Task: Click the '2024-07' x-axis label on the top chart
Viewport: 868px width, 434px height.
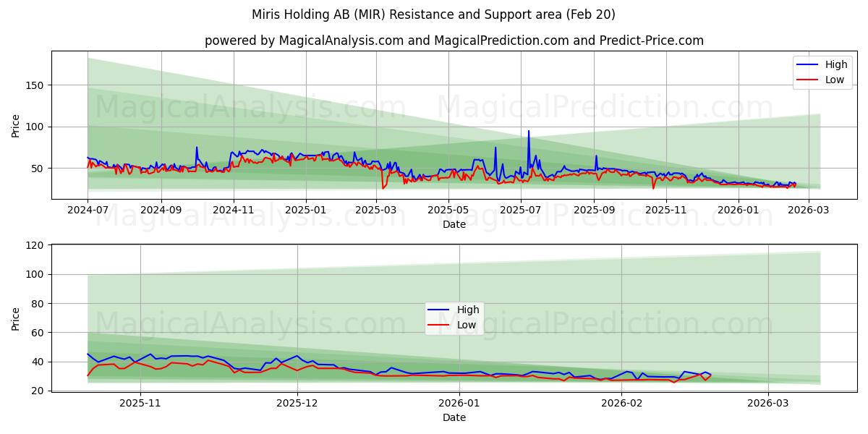Action: click(88, 210)
